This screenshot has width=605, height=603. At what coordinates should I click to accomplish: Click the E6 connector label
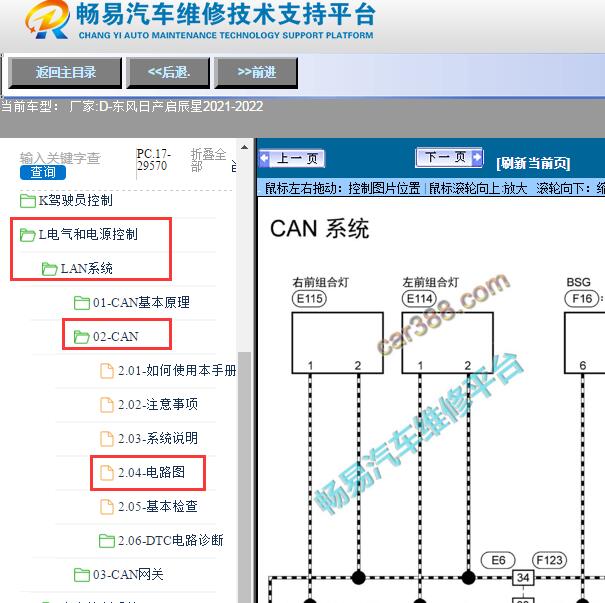pos(498,560)
